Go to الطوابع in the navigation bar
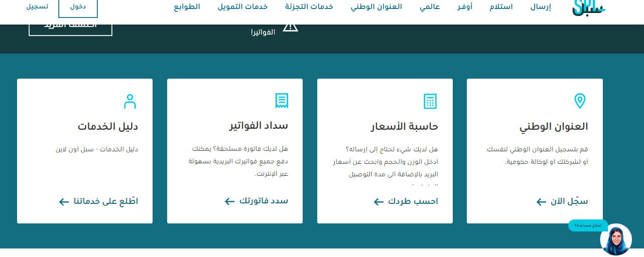Viewport: 644px width, 257px height. [x=187, y=7]
